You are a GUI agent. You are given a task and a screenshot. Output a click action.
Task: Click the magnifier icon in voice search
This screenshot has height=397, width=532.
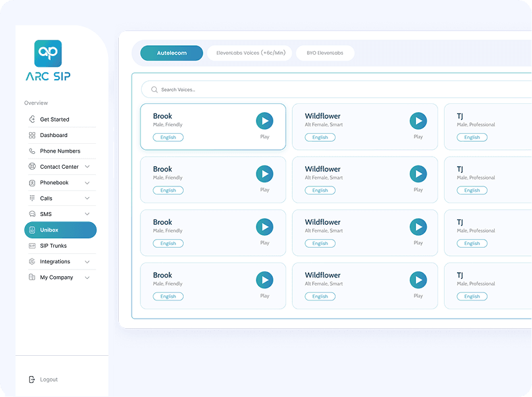155,89
